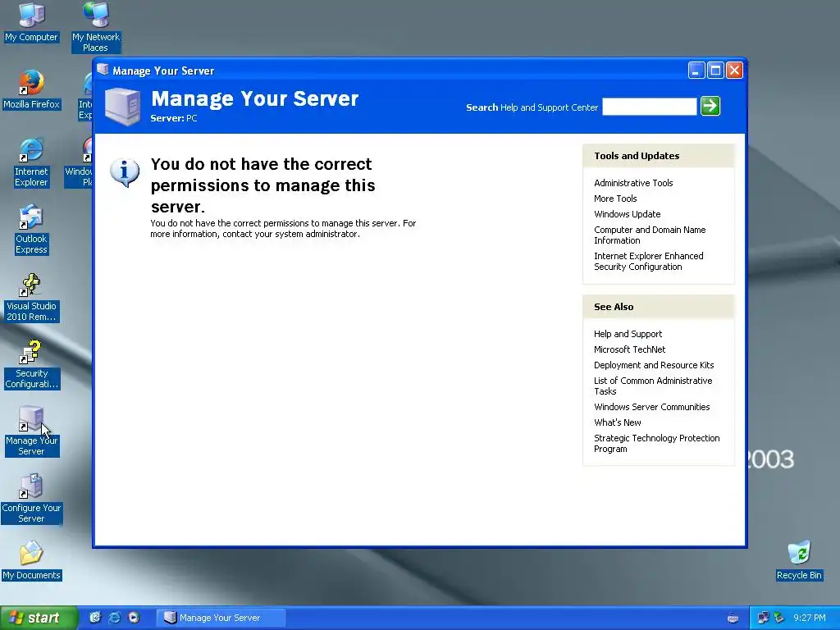
Task: Open the Windows Update link
Action: coord(627,214)
